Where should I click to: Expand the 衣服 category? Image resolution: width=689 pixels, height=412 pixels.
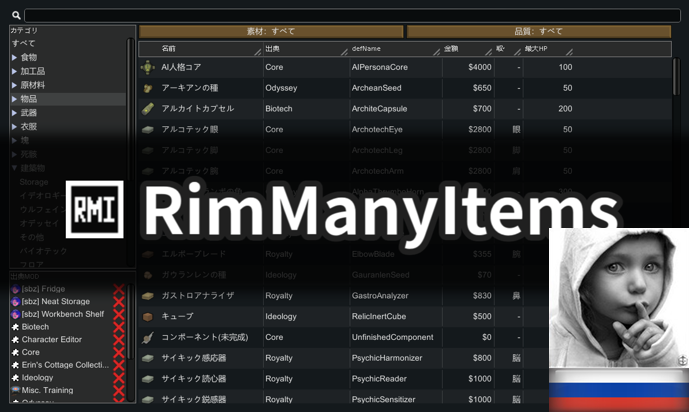click(14, 126)
